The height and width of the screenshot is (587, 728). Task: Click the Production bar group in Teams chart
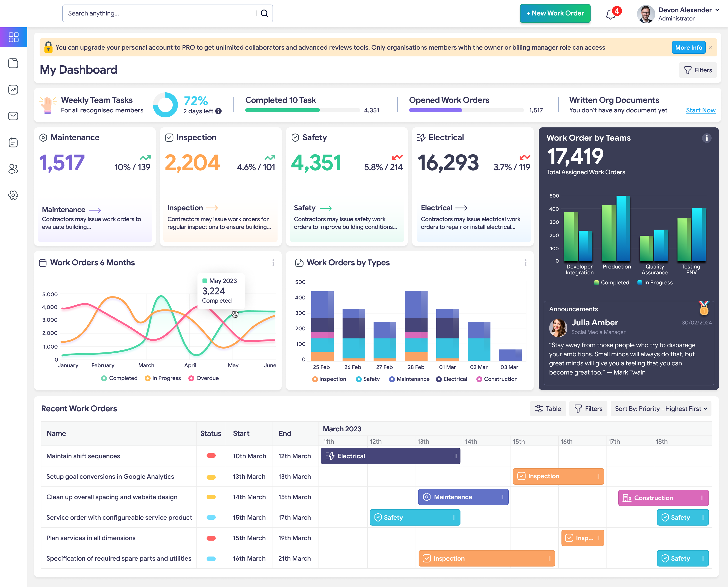[x=616, y=228]
